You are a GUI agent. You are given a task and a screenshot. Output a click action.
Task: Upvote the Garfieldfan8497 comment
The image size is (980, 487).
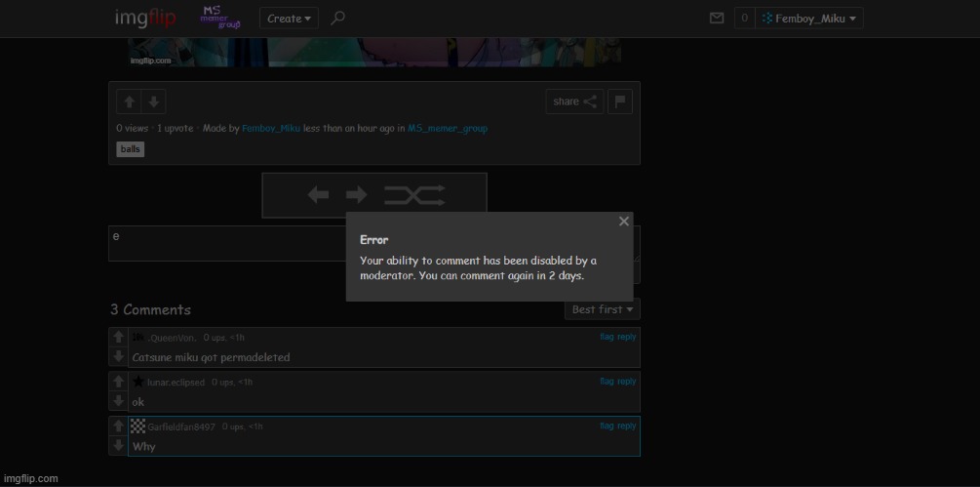(118, 426)
